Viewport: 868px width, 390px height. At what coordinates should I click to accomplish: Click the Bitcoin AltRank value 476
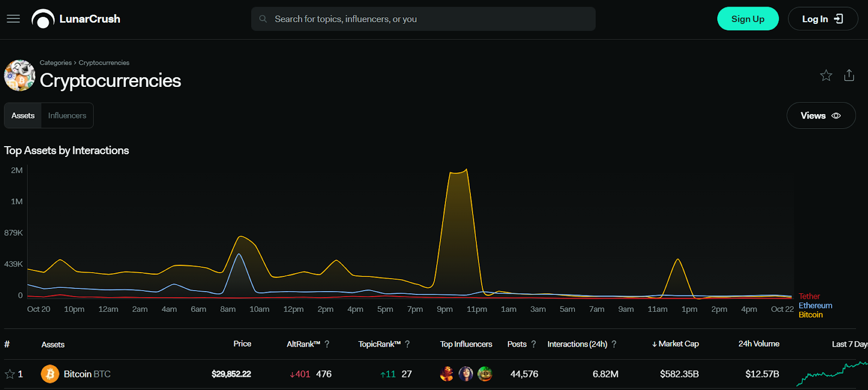324,374
